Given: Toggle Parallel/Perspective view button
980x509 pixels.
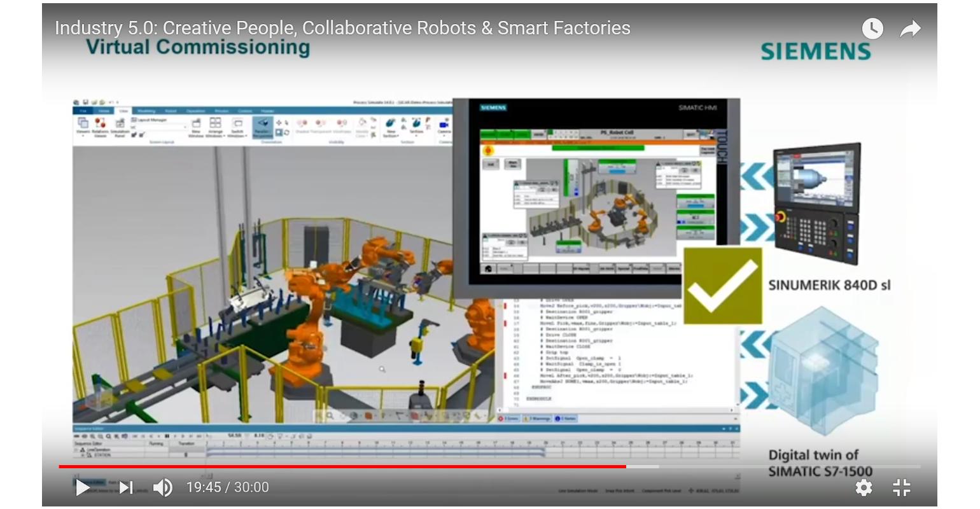Looking at the screenshot, I should click(x=262, y=127).
